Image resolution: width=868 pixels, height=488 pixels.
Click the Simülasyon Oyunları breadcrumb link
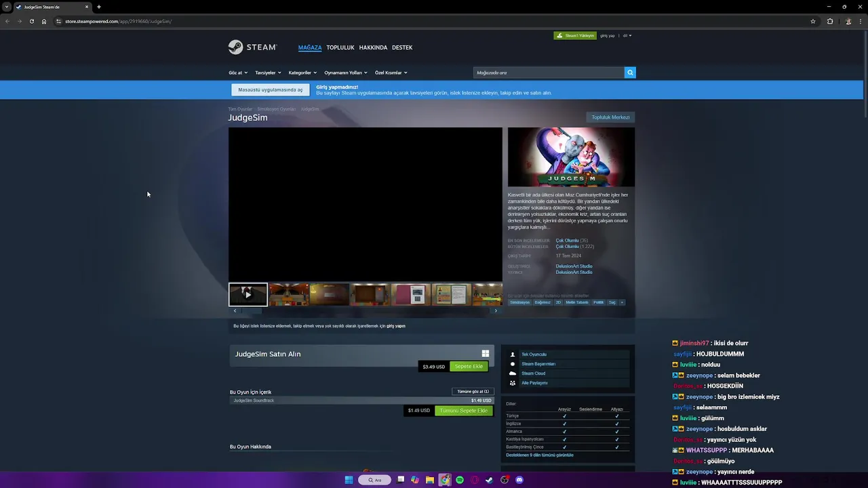(x=277, y=109)
